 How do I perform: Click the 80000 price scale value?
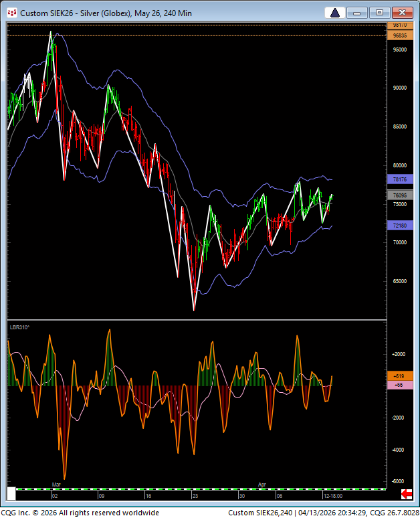click(x=399, y=165)
